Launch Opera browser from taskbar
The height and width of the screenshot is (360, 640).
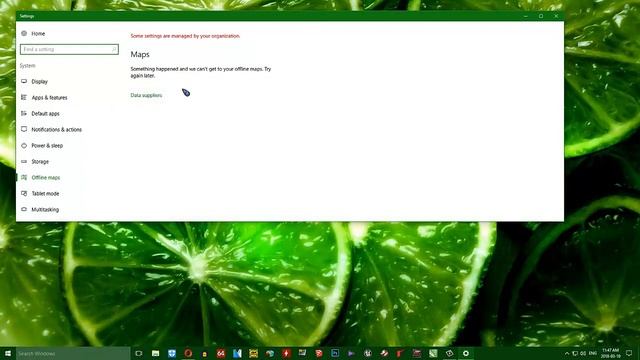tap(188, 353)
